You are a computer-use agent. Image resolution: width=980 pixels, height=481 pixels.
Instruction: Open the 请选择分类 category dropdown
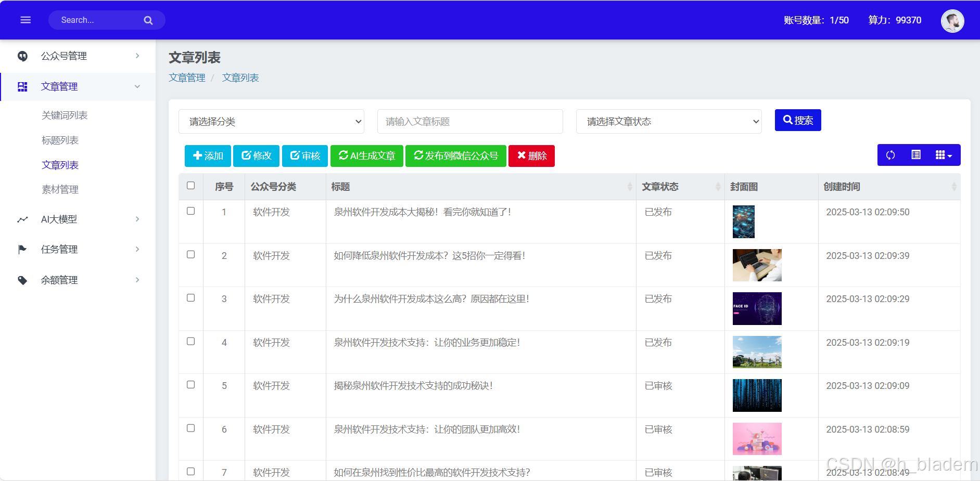pos(271,122)
